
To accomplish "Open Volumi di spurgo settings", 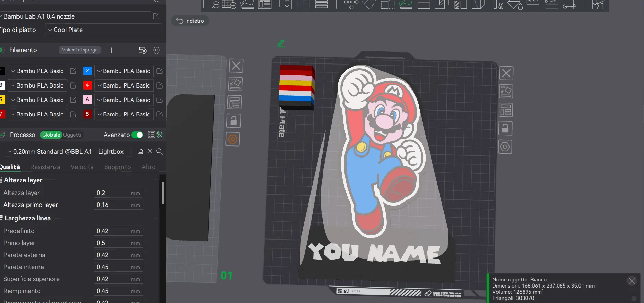I will (x=80, y=50).
